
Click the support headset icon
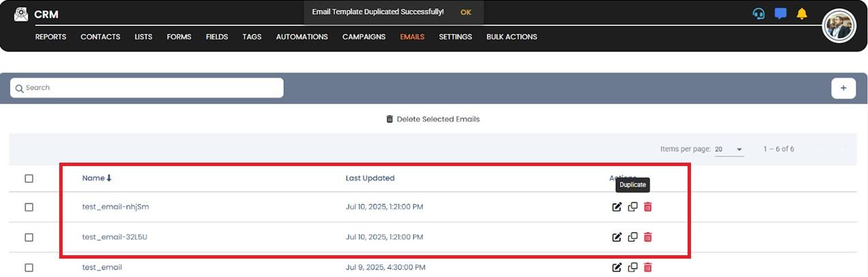tap(758, 14)
